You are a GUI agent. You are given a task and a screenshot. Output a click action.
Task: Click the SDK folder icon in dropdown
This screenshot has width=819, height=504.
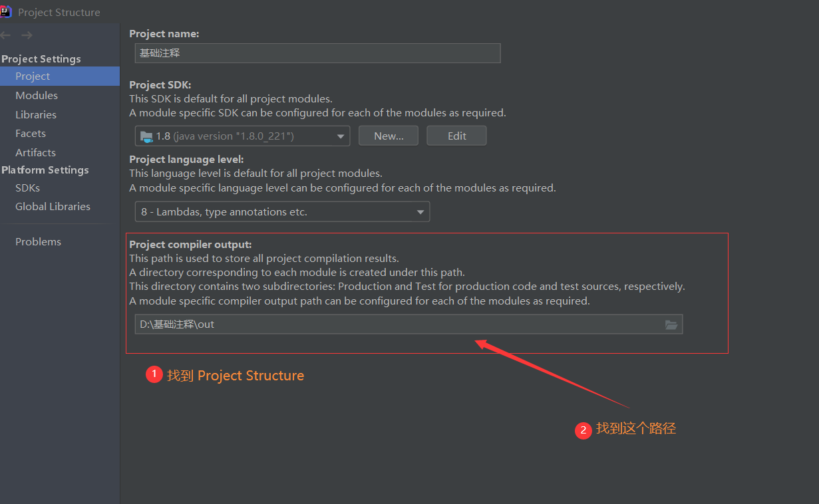click(146, 136)
